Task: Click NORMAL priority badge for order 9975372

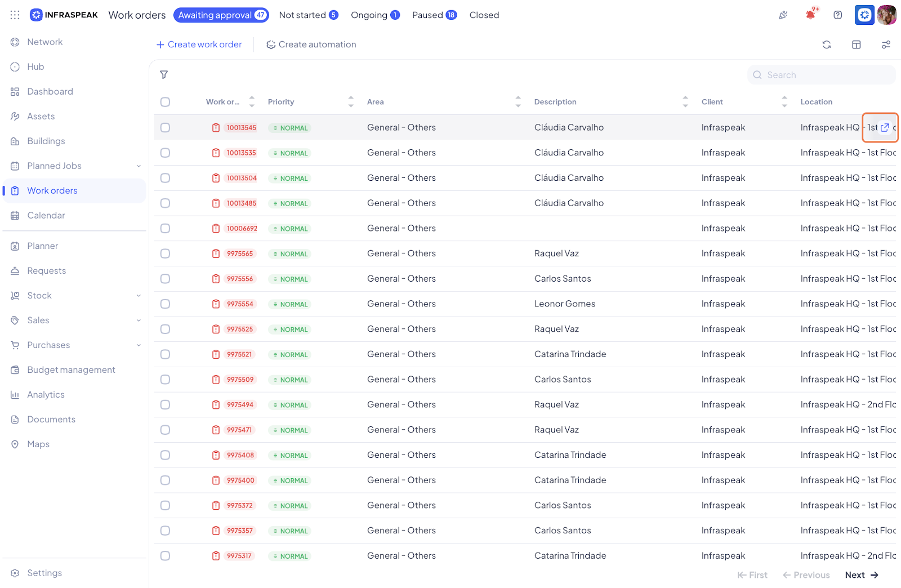Action: pyautogui.click(x=290, y=506)
